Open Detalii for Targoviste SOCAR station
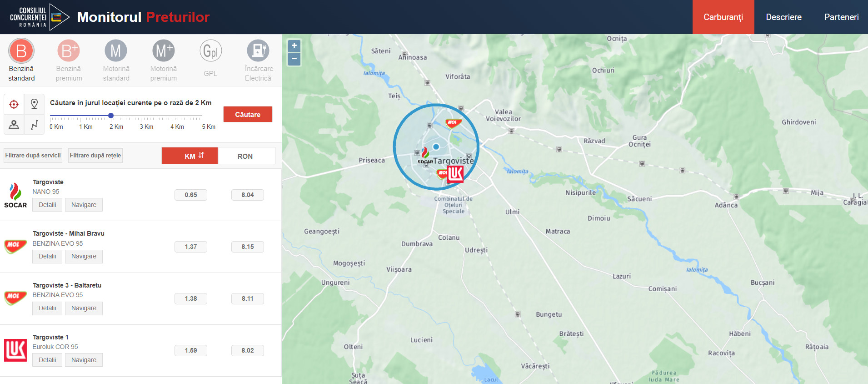Viewport: 868px width, 384px height. (47, 205)
